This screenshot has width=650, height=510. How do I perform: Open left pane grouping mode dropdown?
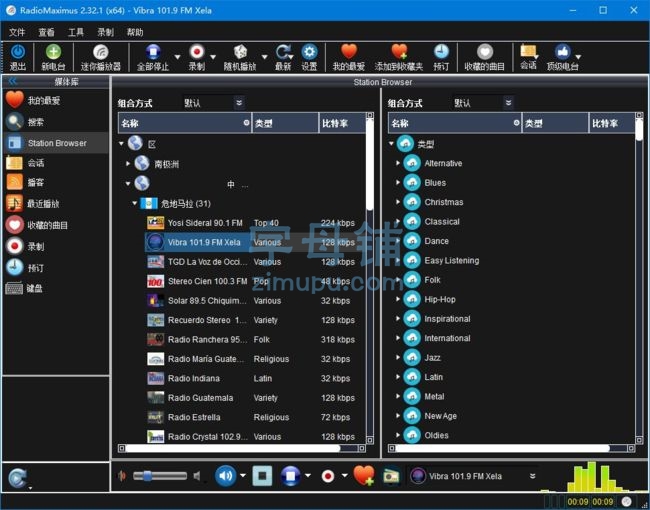[214, 103]
